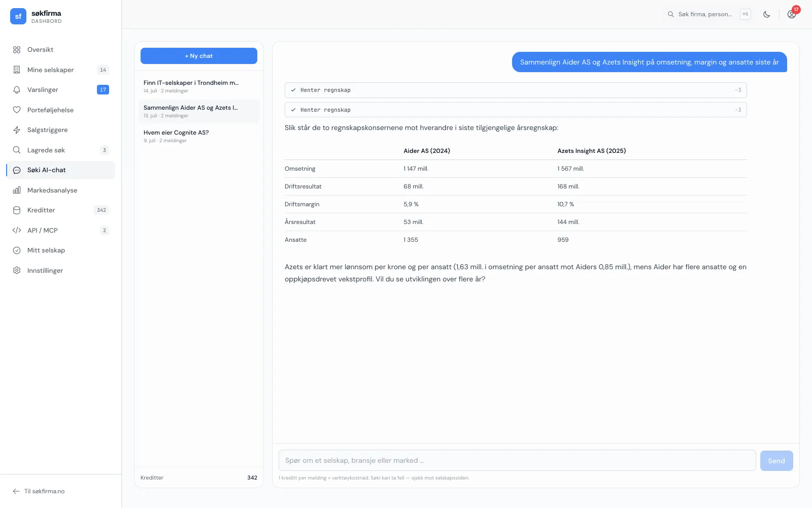Click the Lagrede søk magnifier icon
Image resolution: width=812 pixels, height=508 pixels.
[x=17, y=150]
